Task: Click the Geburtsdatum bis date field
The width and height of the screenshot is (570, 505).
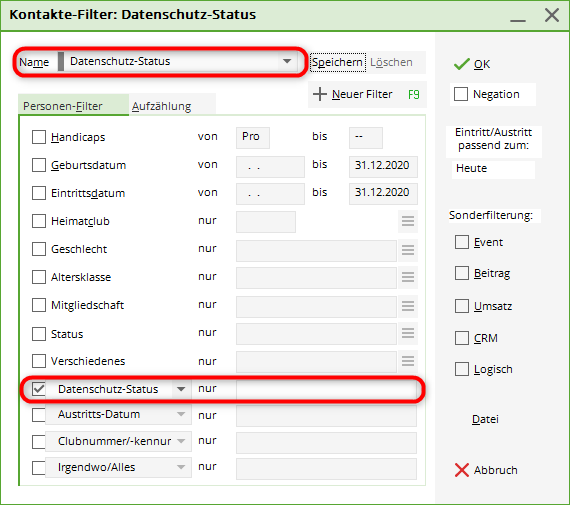Action: [x=383, y=166]
